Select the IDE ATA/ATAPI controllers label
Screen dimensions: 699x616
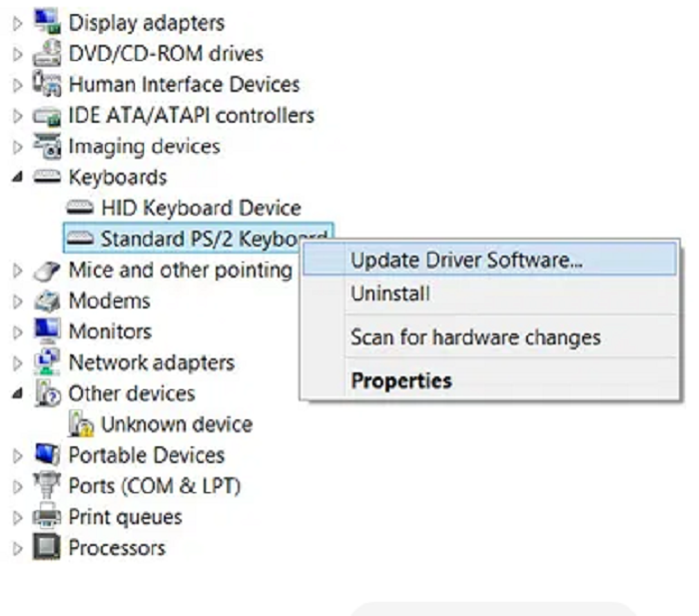(192, 116)
